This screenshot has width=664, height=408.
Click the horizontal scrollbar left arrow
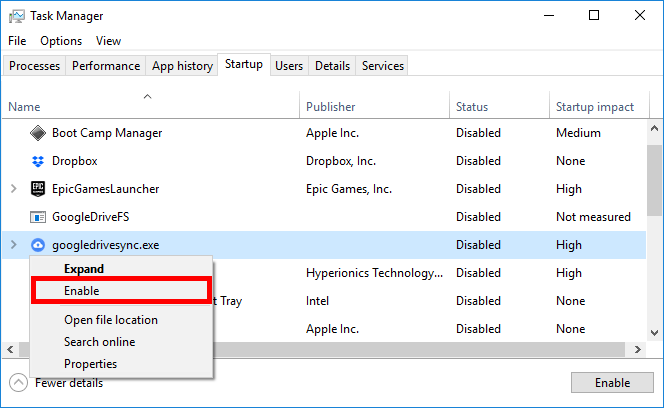11,350
